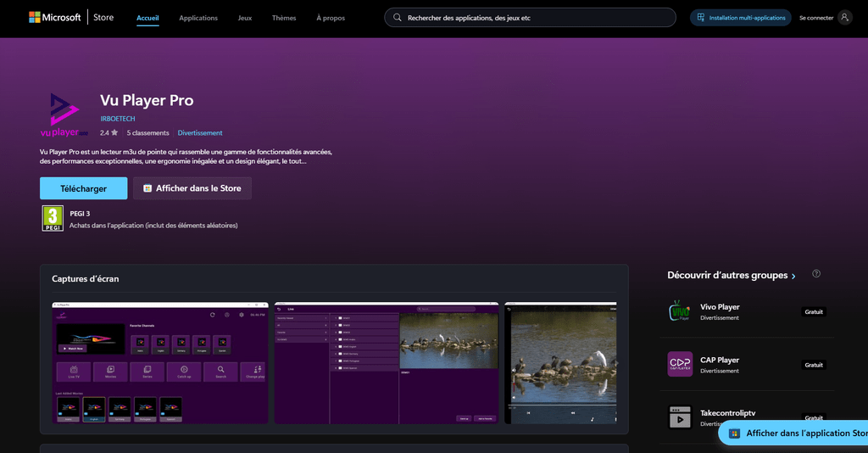The height and width of the screenshot is (453, 868).
Task: Open the Thèmes tab
Action: point(284,18)
